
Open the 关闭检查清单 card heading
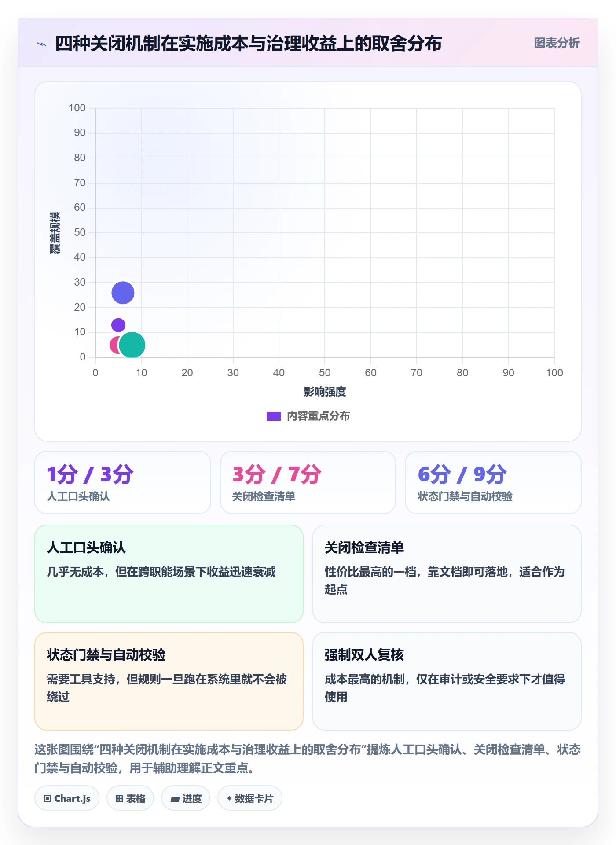click(364, 547)
